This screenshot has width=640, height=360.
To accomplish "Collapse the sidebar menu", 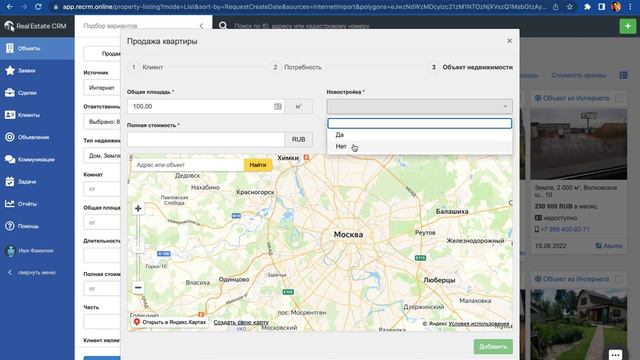I will (x=32, y=272).
